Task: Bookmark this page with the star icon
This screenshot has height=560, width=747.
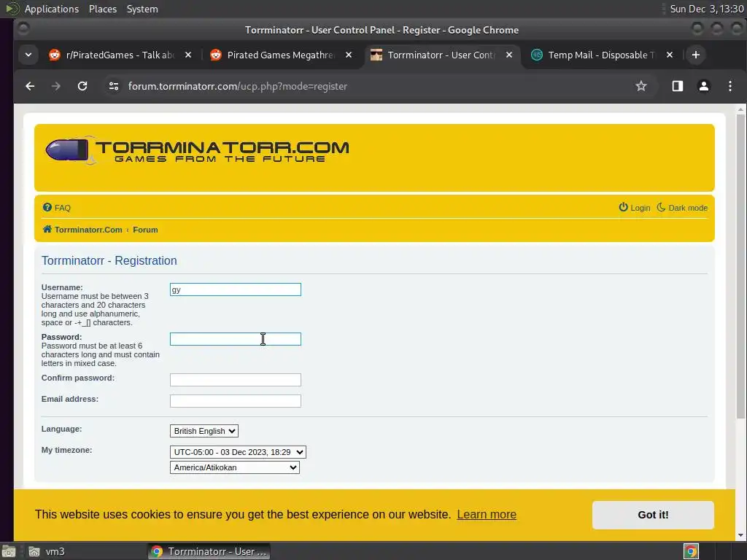Action: click(x=641, y=86)
